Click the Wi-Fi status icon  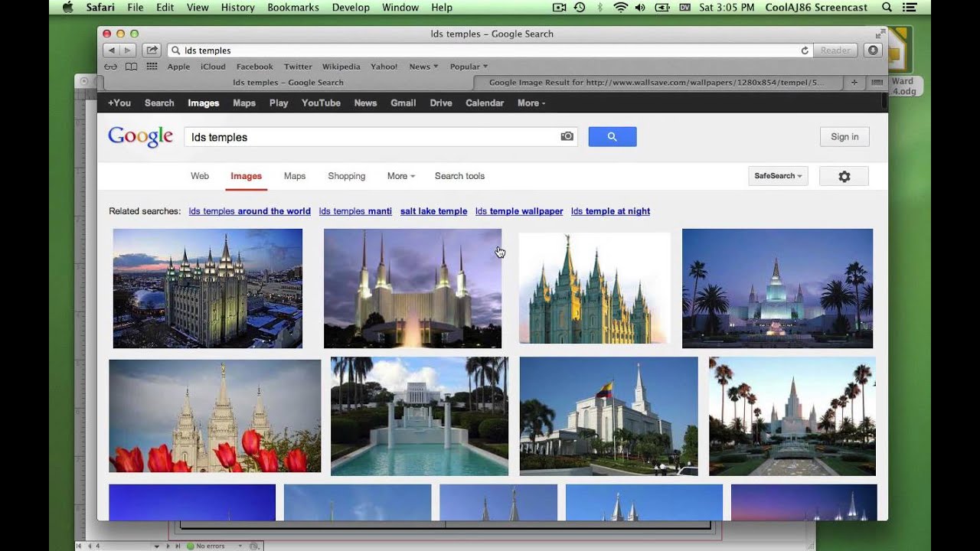tap(620, 7)
